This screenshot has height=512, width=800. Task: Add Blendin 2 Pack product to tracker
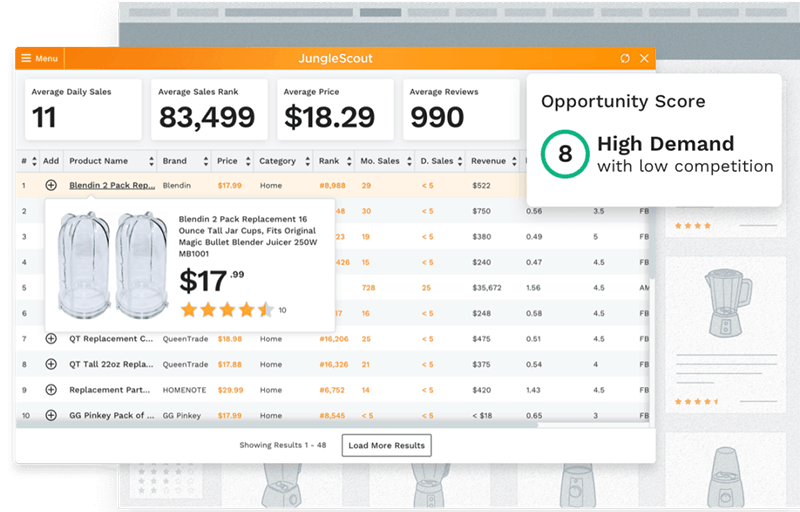tap(51, 185)
